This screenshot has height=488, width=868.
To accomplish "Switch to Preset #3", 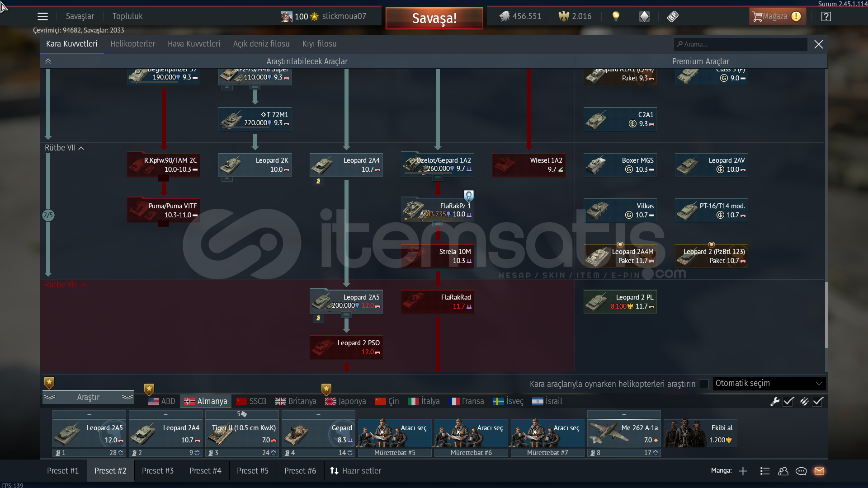I will tap(158, 471).
